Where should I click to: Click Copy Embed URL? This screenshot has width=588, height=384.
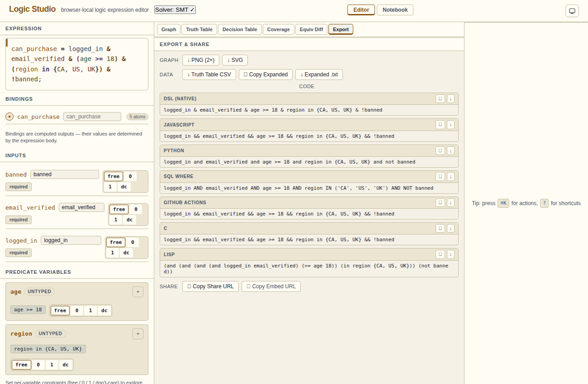click(271, 286)
